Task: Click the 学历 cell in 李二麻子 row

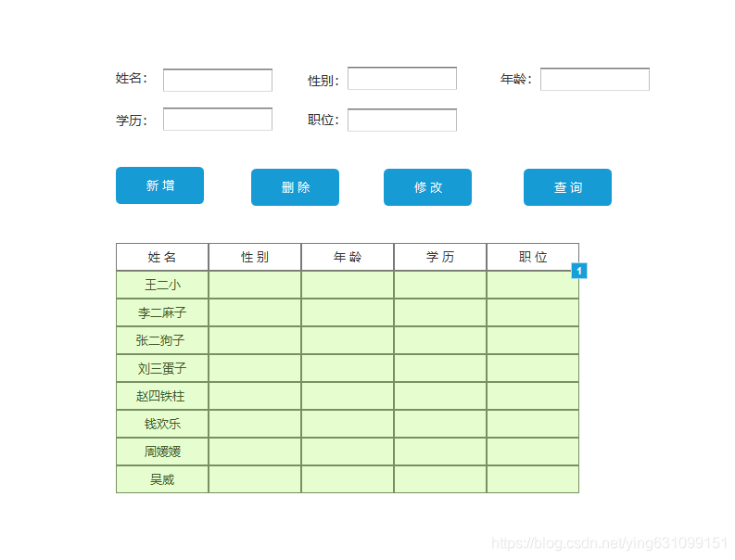Action: pyautogui.click(x=440, y=312)
